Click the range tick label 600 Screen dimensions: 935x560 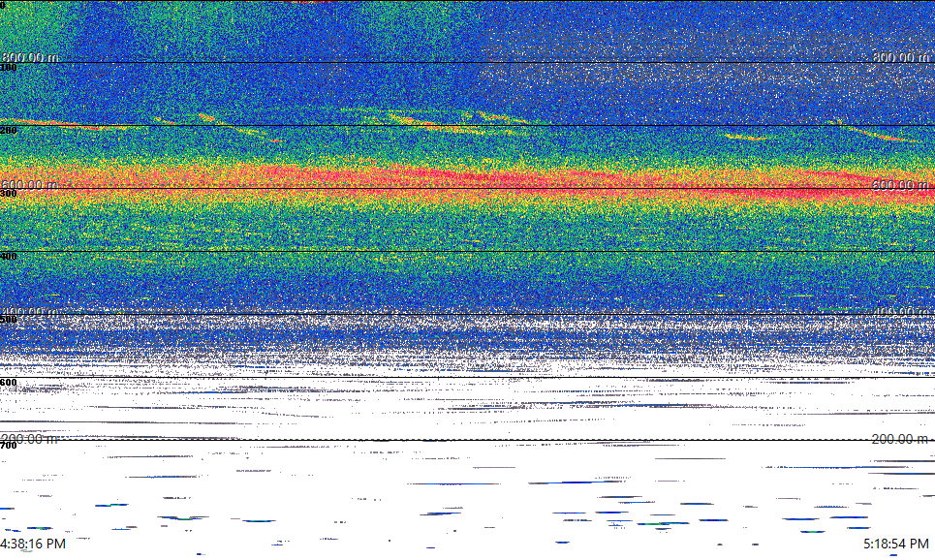coord(9,383)
